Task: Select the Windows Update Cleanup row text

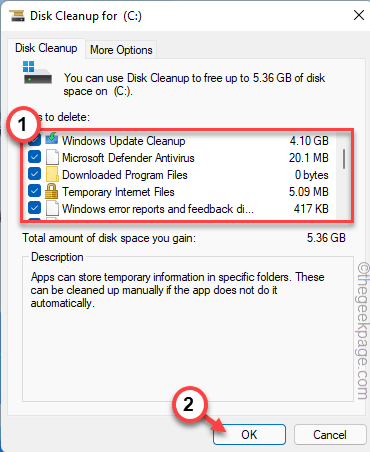Action: pyautogui.click(x=124, y=141)
